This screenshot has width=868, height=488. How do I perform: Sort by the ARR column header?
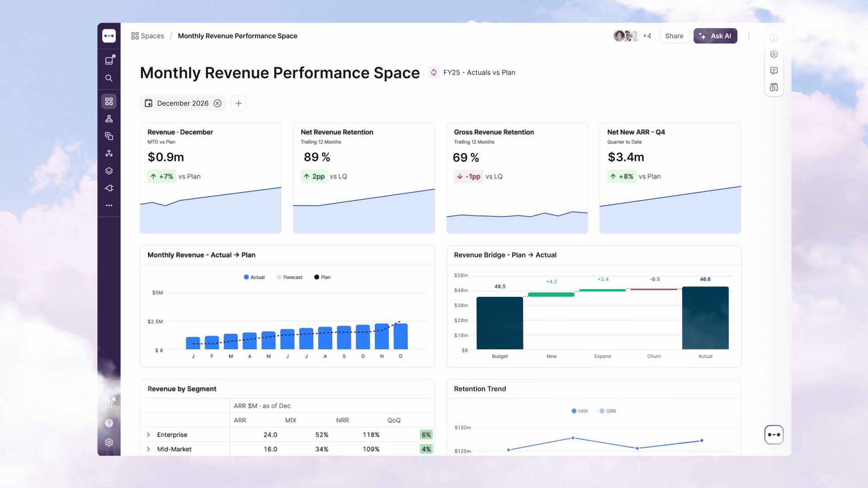[240, 420]
